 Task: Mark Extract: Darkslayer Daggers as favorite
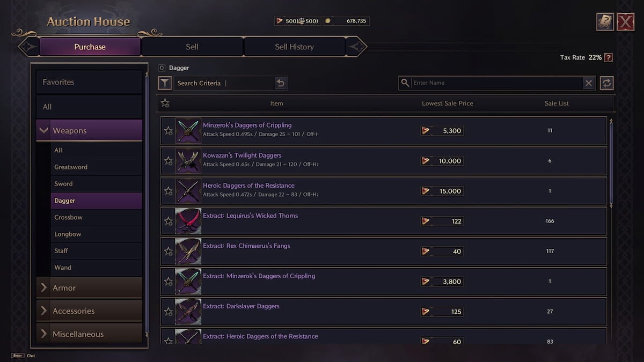click(168, 311)
